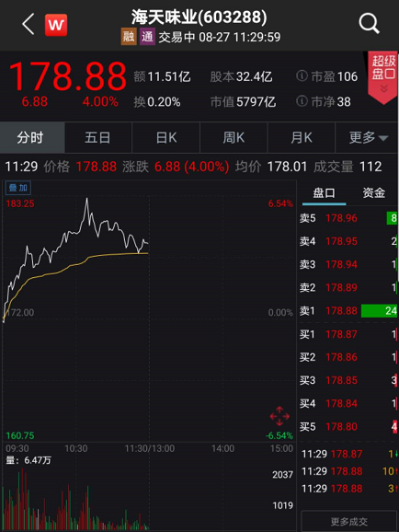Open the search magnifier icon
The height and width of the screenshot is (532, 399).
pyautogui.click(x=369, y=24)
